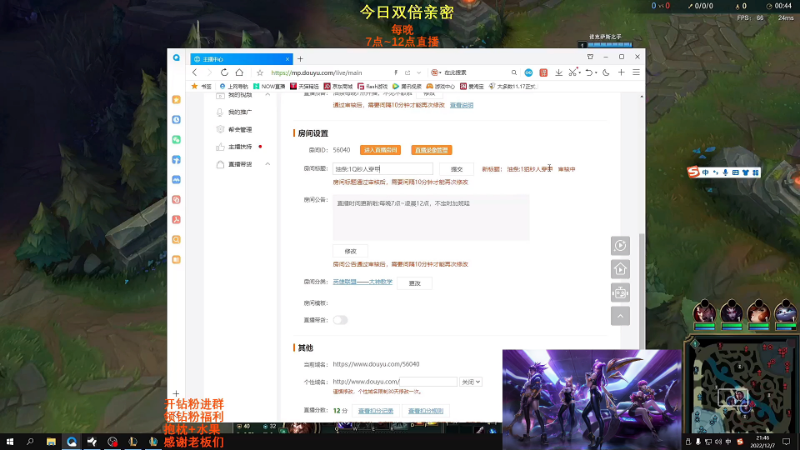Click the plus icon in the browser toolbar
800x450 pixels.
tap(621, 72)
